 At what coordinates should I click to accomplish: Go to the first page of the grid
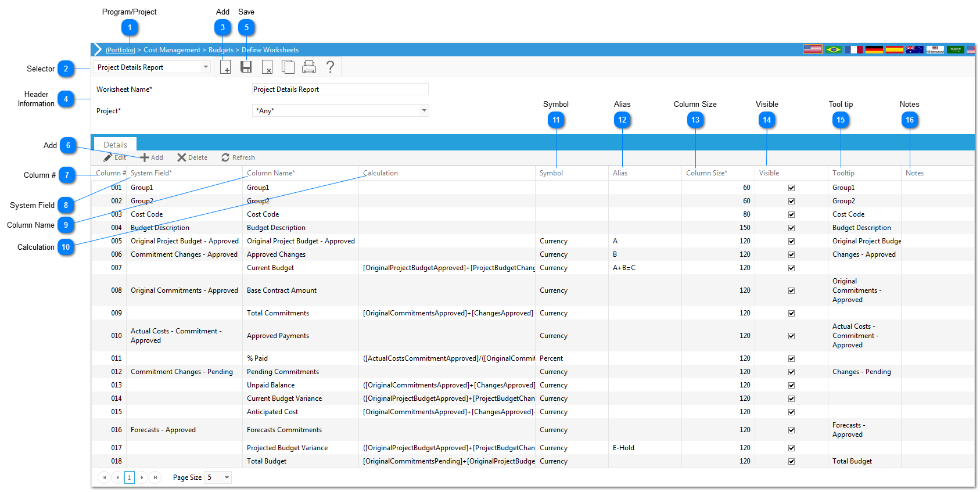point(104,477)
